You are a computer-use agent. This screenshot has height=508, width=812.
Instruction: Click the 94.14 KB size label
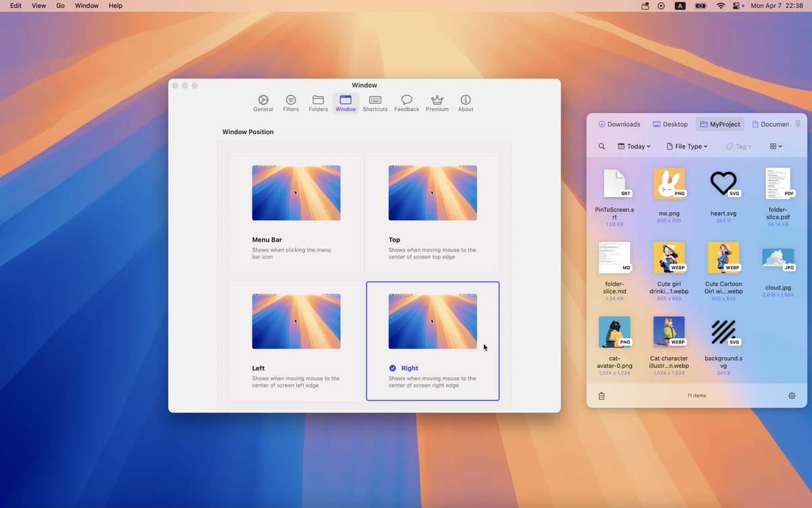click(778, 224)
